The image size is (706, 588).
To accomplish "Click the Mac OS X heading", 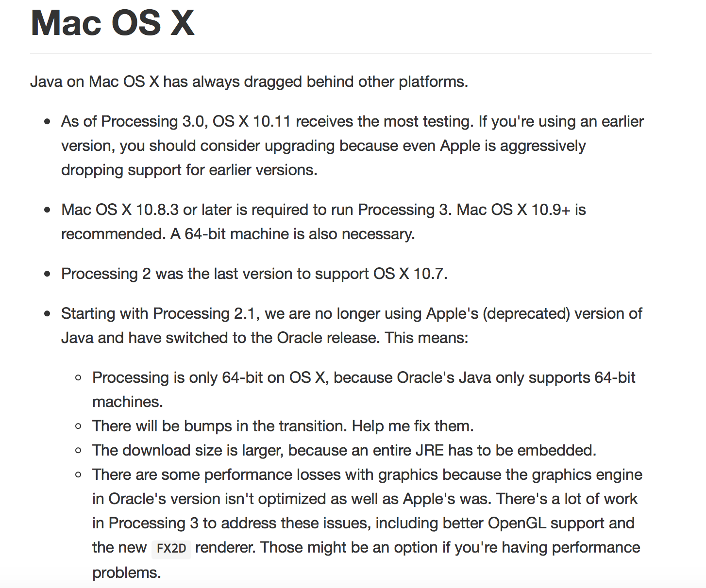I will coord(112,23).
